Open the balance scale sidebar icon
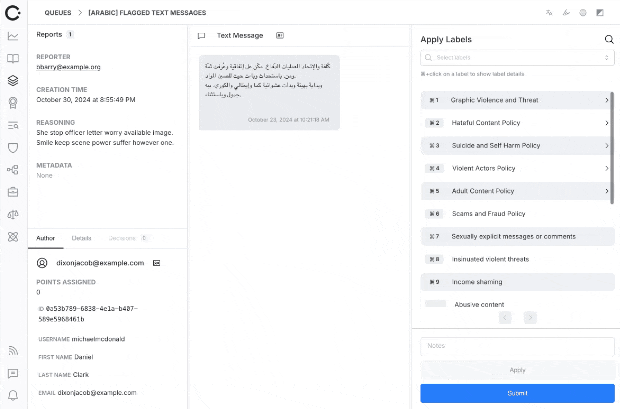The height and width of the screenshot is (409, 620). (13, 214)
